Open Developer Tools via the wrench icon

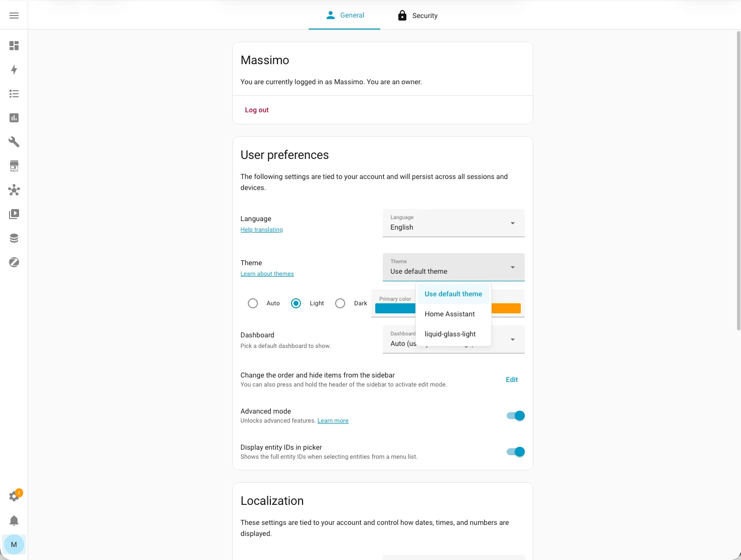(14, 142)
